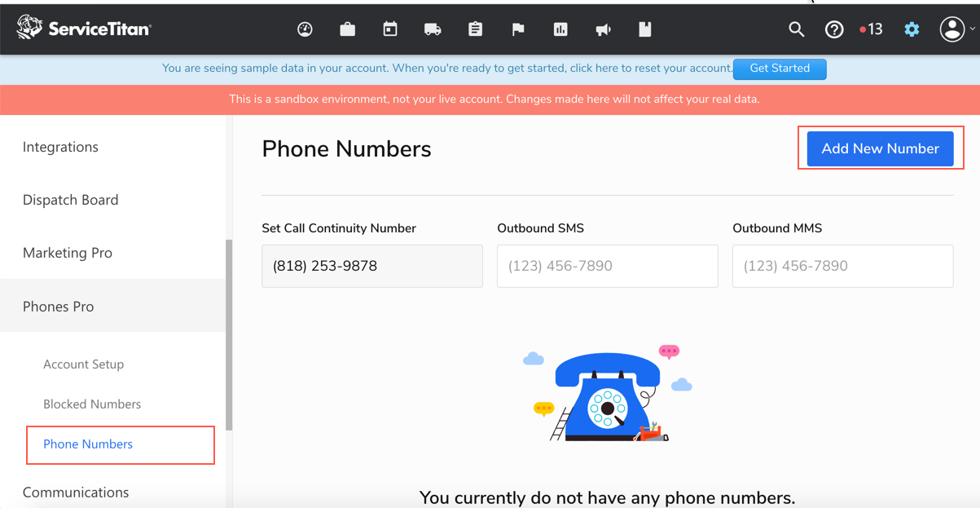Viewport: 980px width, 508px height.
Task: Open the pricebook icon
Action: tap(645, 29)
